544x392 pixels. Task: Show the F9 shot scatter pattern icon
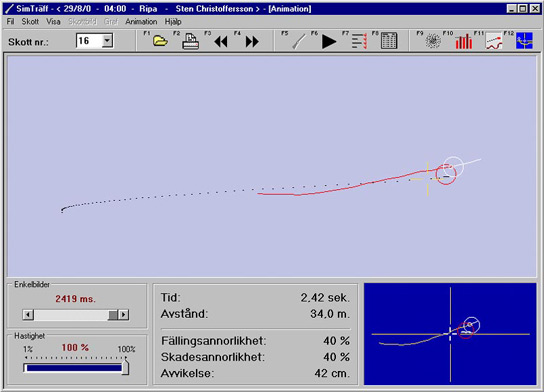pyautogui.click(x=433, y=41)
